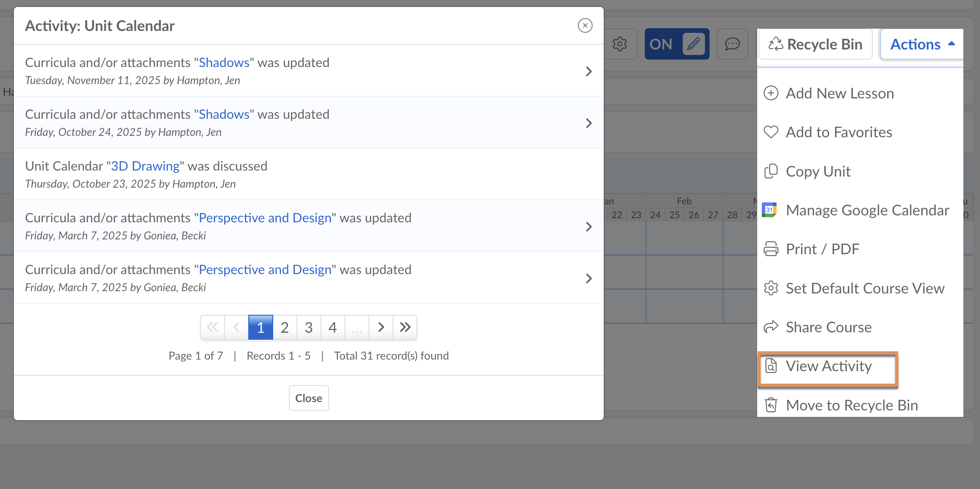Open the comments speech bubble icon
This screenshot has width=980, height=489.
pos(732,44)
